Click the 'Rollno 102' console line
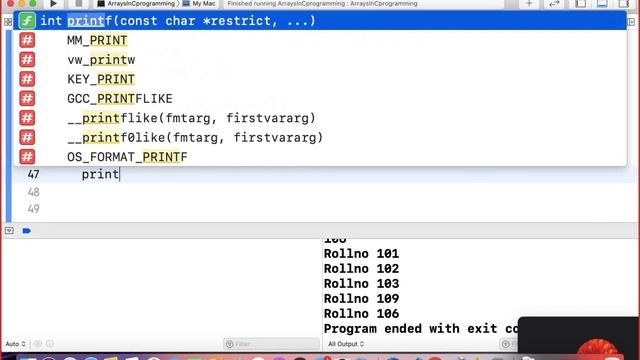The width and height of the screenshot is (640, 360). point(361,269)
